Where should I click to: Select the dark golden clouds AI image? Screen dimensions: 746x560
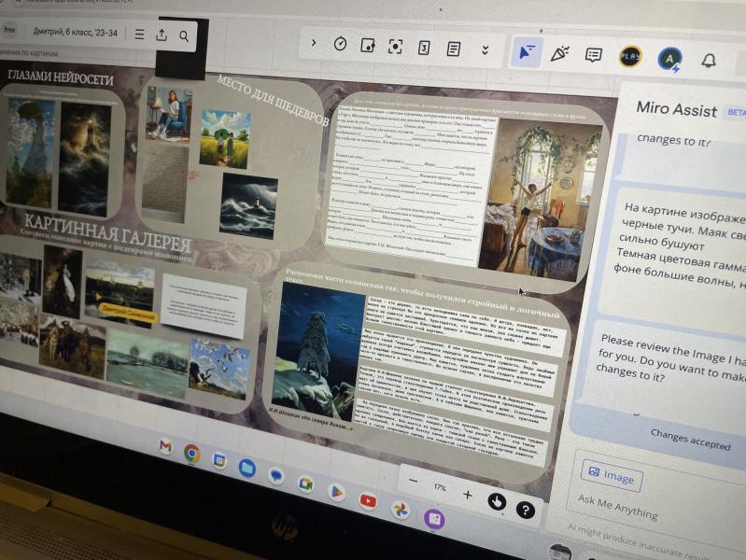point(85,159)
